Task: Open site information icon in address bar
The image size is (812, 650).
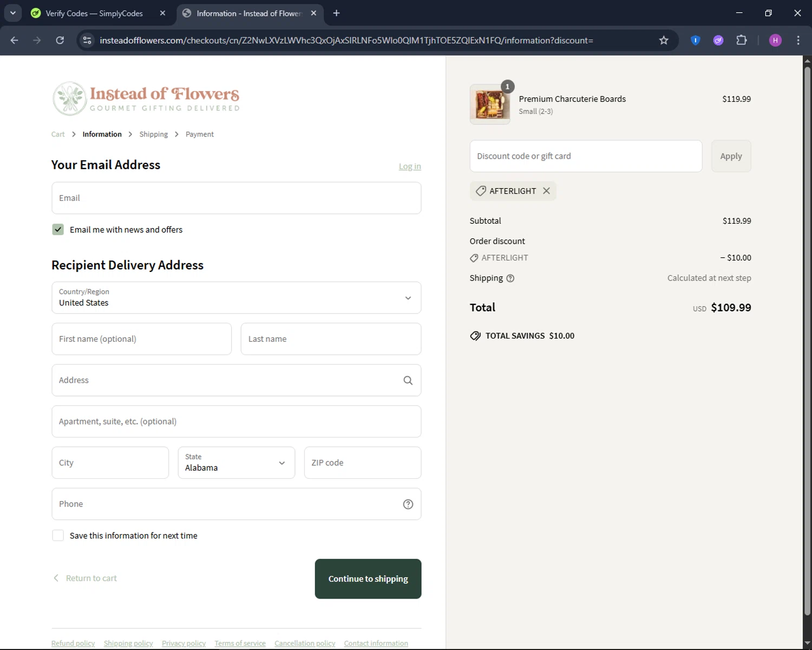Action: (87, 40)
